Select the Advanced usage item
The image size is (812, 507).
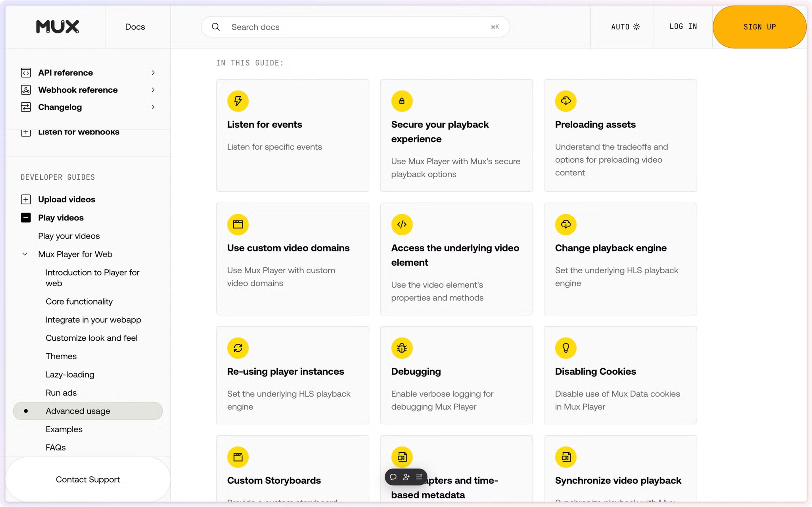coord(88,411)
